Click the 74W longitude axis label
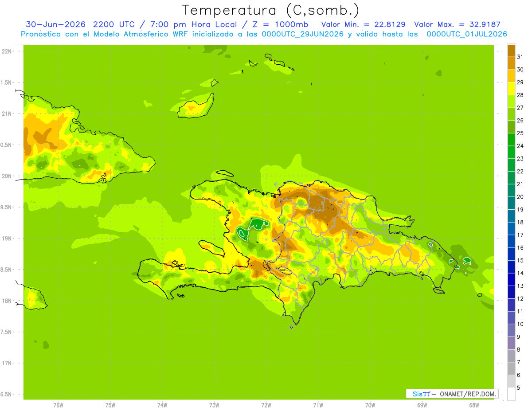This screenshot has height=411, width=532. [162, 405]
